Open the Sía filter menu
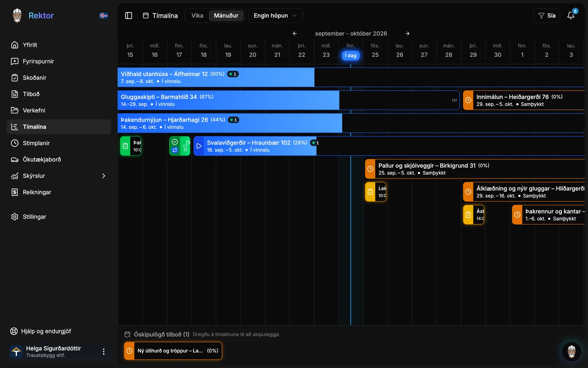 pyautogui.click(x=547, y=15)
